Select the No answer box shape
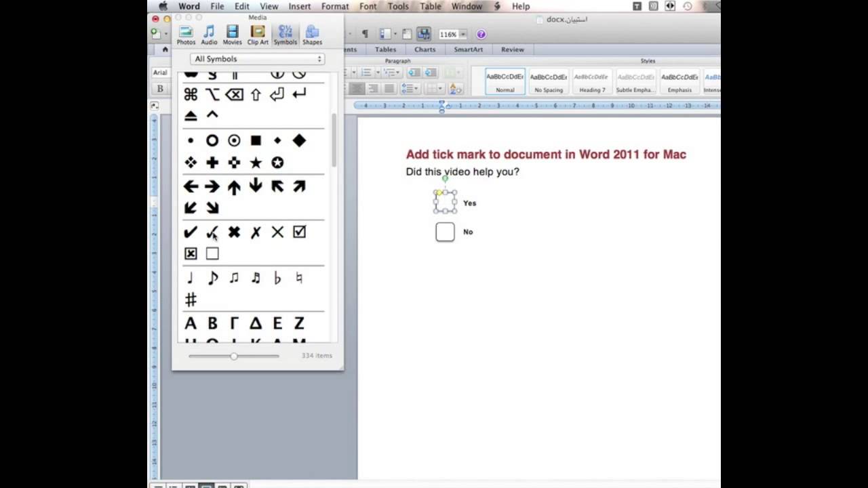868x488 pixels. click(445, 232)
